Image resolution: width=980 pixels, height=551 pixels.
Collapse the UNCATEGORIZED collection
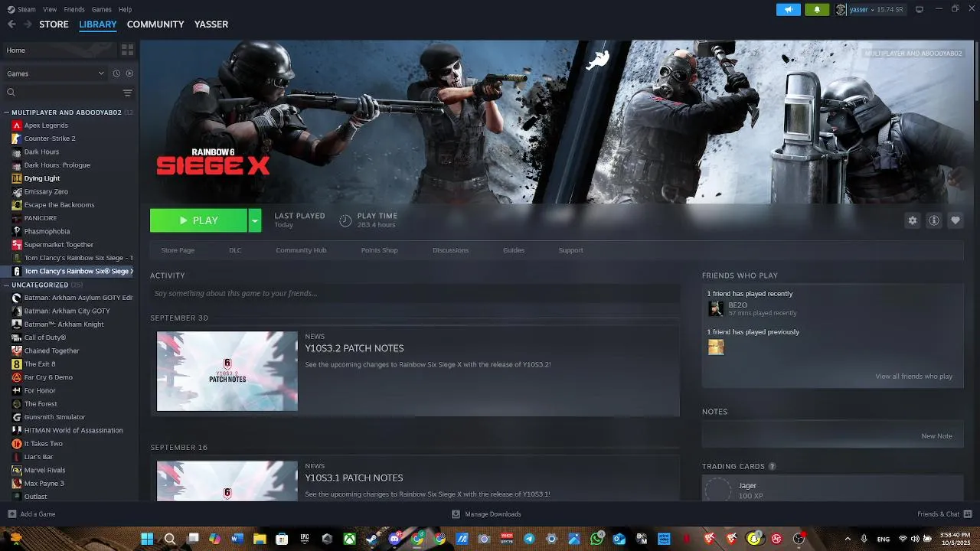click(x=7, y=285)
